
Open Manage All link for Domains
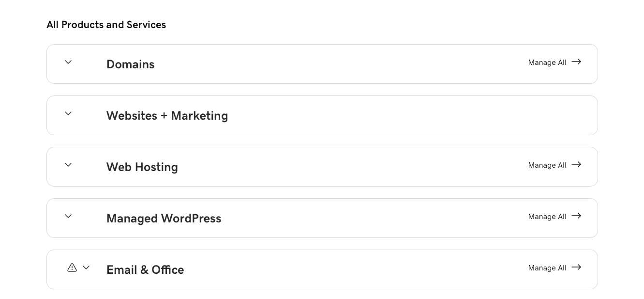[547, 63]
